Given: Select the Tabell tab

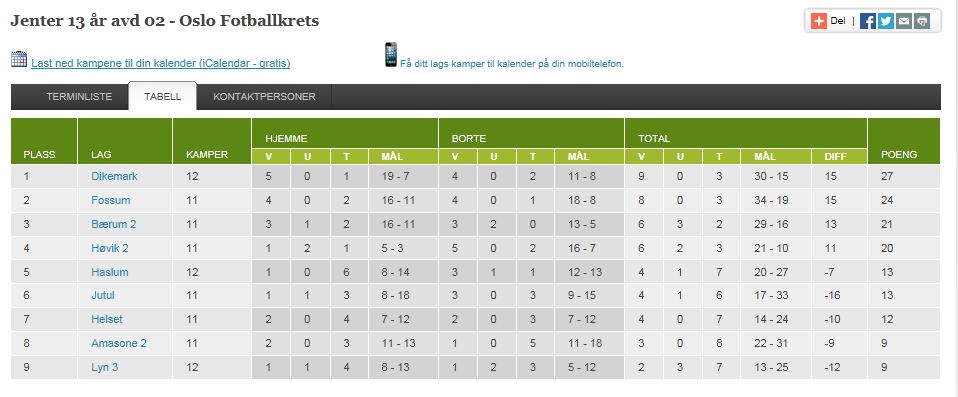Looking at the screenshot, I should pyautogui.click(x=163, y=96).
